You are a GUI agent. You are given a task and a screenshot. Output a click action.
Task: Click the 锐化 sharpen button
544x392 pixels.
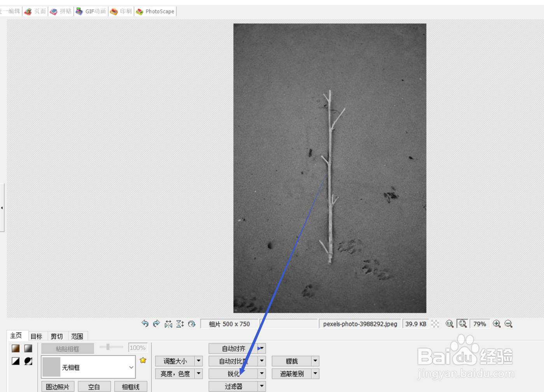[x=233, y=373]
